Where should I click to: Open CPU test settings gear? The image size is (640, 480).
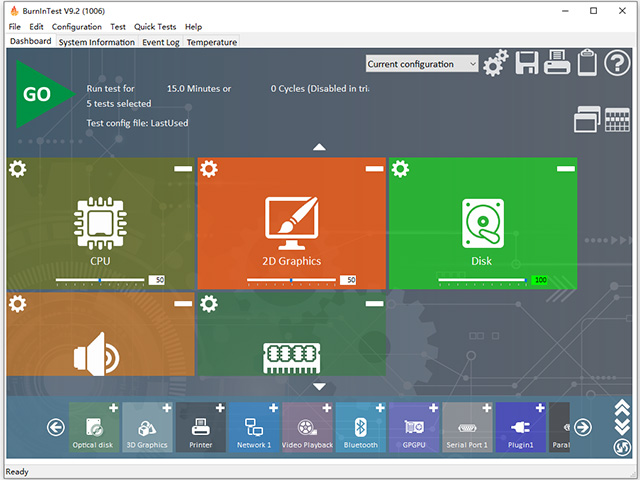click(18, 169)
